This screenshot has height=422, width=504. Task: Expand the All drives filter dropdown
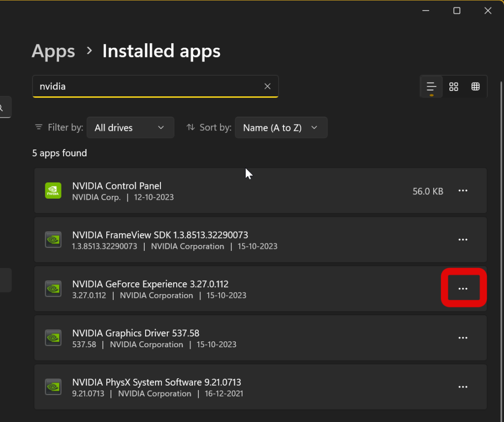[130, 127]
